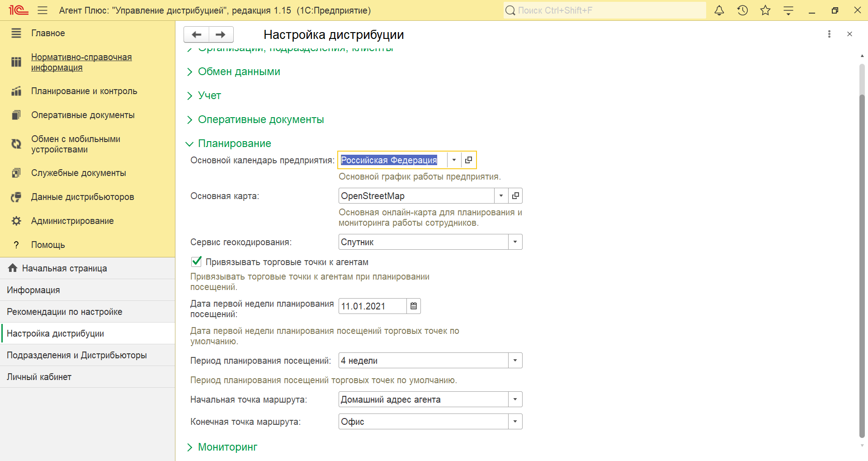
Task: Click Служебные документы sidebar icon
Action: 16,173
